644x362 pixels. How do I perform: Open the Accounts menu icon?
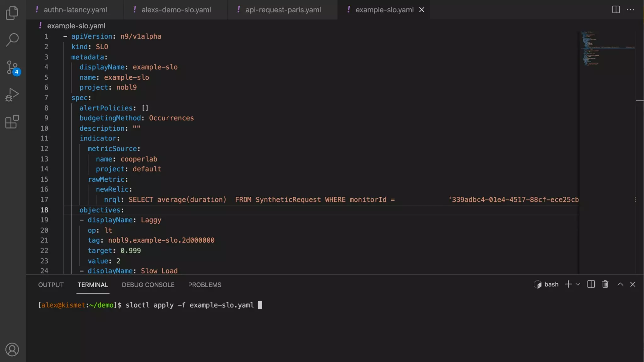coord(12,349)
